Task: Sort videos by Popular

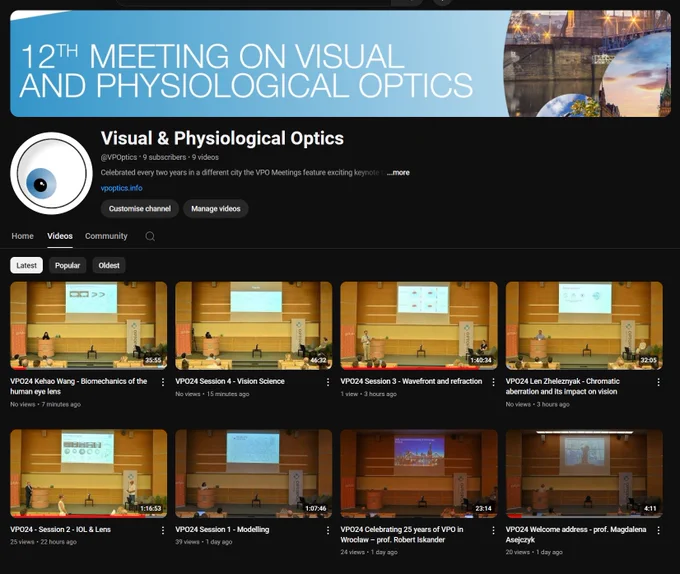Action: (67, 265)
